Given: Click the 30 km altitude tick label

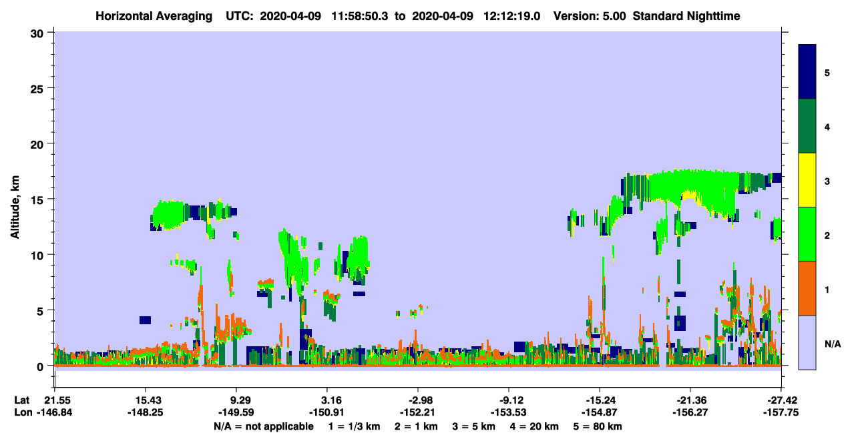Looking at the screenshot, I should click(x=38, y=33).
